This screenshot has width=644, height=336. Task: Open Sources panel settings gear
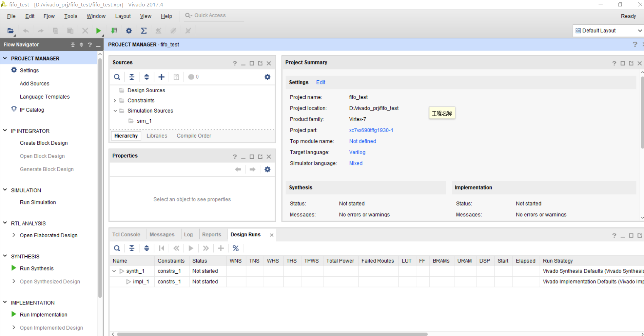268,77
